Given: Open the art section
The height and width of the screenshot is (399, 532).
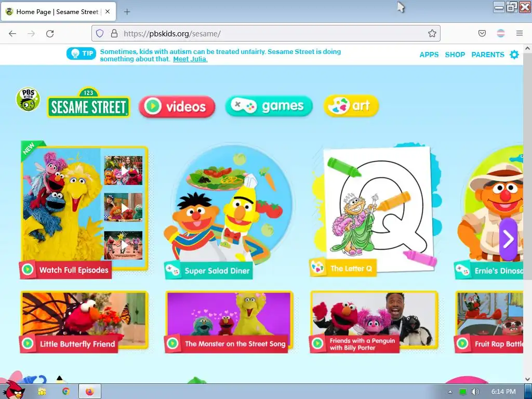Looking at the screenshot, I should coord(351,105).
